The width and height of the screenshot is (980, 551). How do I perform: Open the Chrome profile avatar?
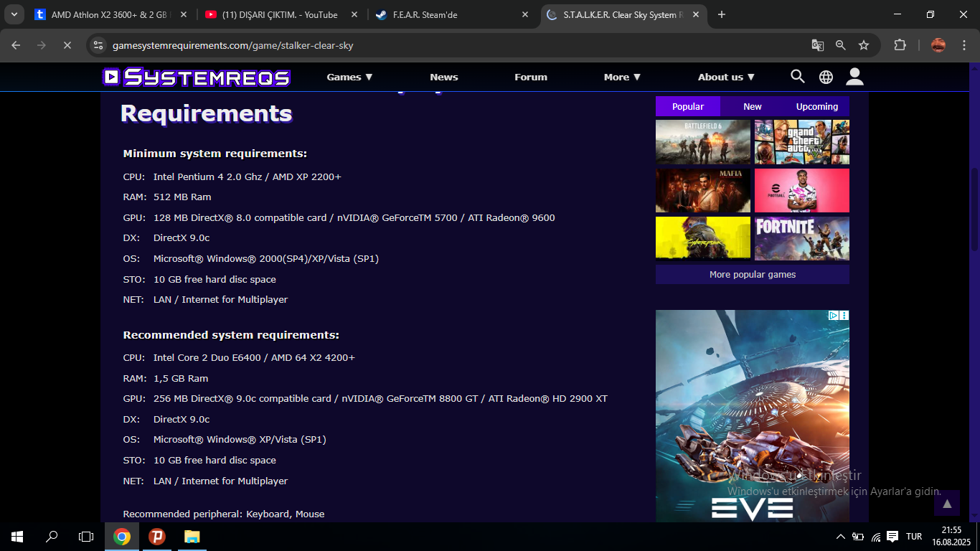point(938,45)
